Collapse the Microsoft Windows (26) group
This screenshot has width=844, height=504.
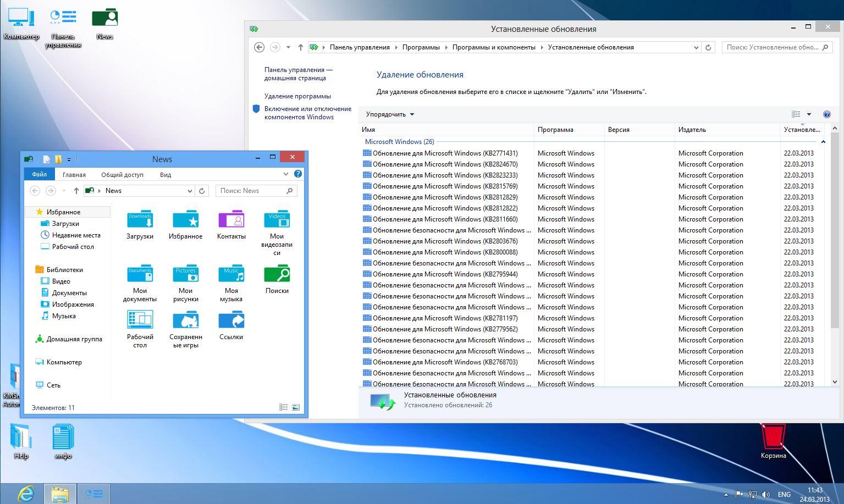coord(823,142)
